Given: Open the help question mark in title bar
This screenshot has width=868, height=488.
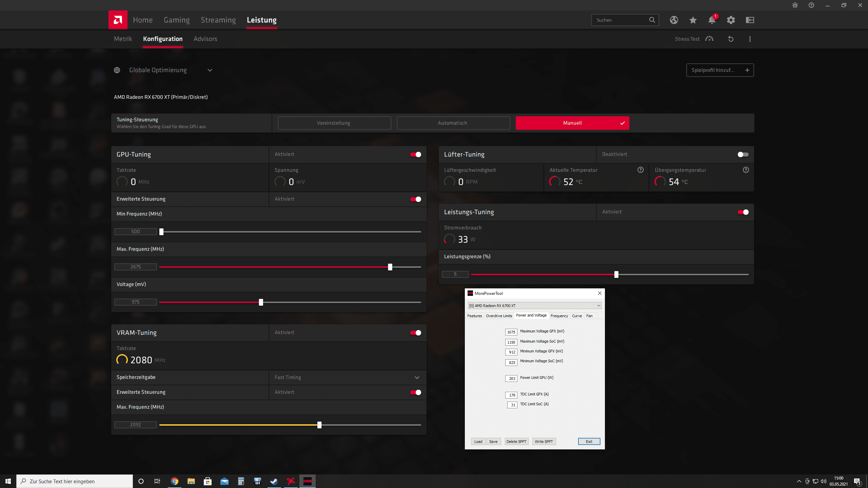Looking at the screenshot, I should coord(811,5).
